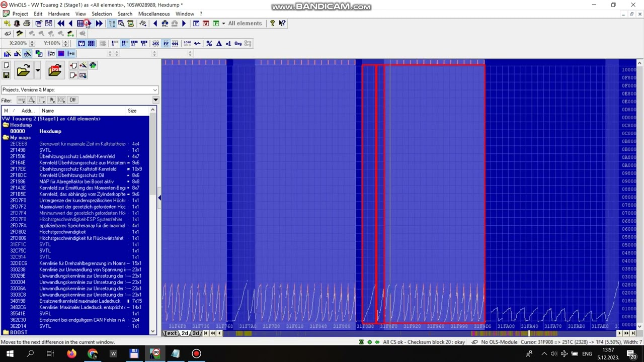The width and height of the screenshot is (644, 362).
Task: Jump to the last difference (double right arrow)
Action: point(99,24)
